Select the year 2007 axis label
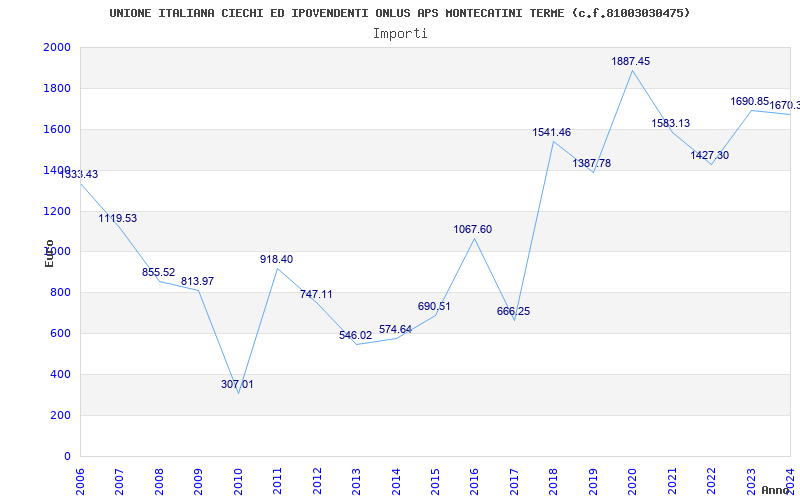800x500 pixels. [x=119, y=481]
